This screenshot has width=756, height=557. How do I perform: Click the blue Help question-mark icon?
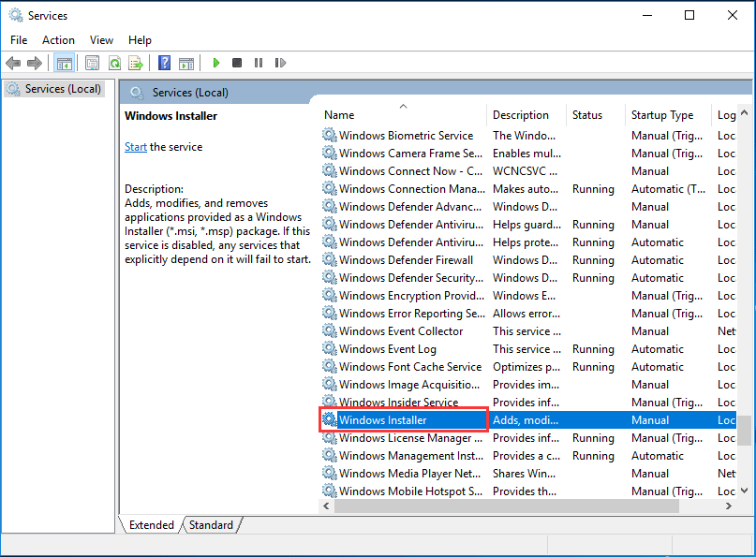(x=164, y=63)
